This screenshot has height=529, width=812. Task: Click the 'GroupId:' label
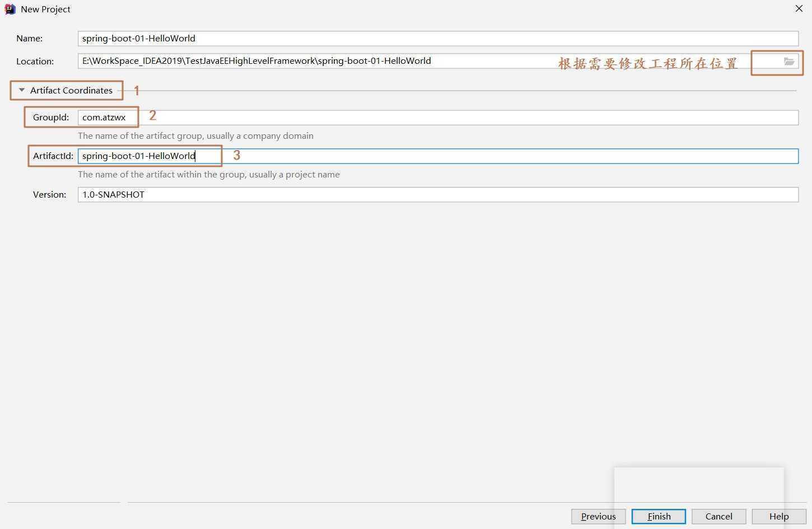[x=51, y=118]
